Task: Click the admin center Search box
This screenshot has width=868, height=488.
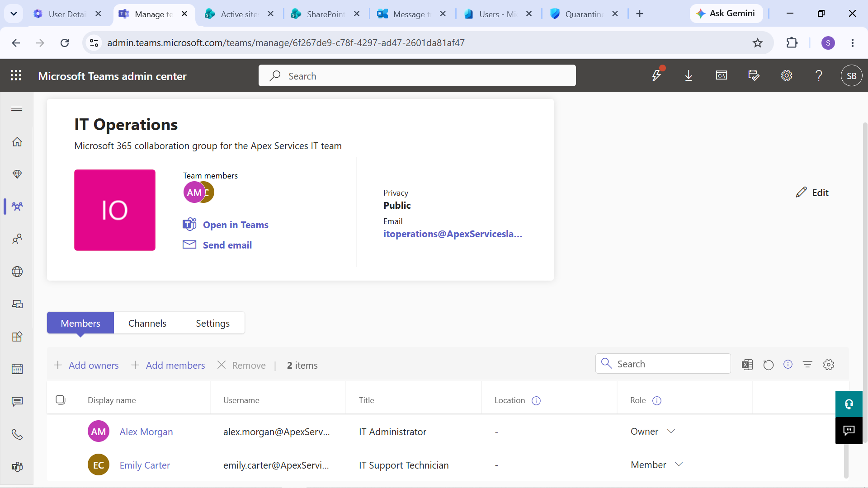Action: pyautogui.click(x=417, y=75)
